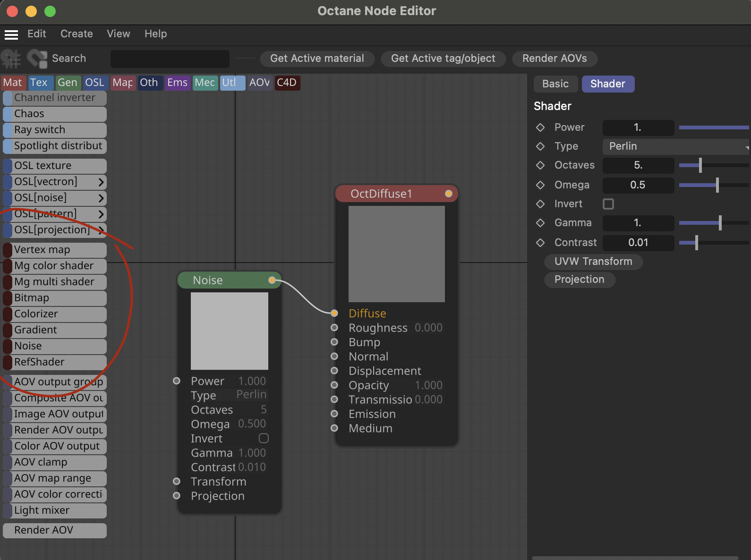Click the Power input port on Noise node

[177, 381]
